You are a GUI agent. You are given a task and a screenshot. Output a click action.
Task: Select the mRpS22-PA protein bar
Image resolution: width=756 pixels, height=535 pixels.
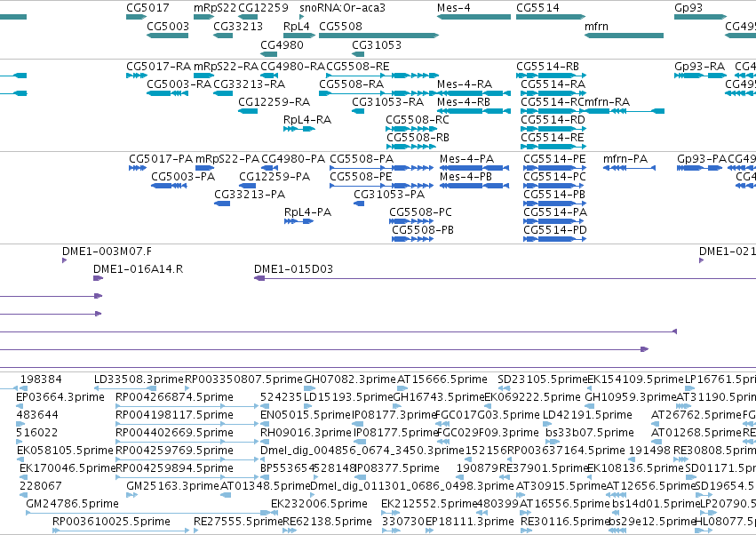coord(205,168)
